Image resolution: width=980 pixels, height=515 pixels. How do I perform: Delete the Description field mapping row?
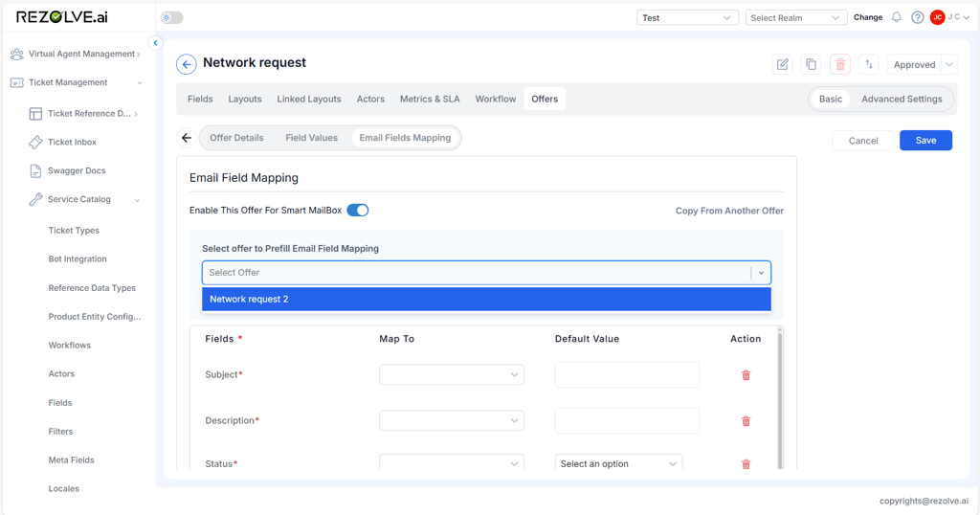[746, 421]
